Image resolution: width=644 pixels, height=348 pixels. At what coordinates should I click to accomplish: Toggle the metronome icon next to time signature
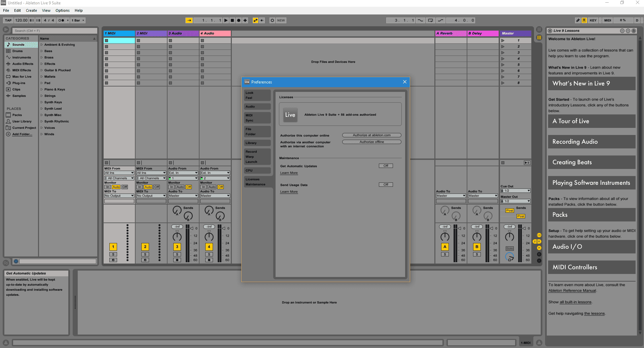[x=61, y=20]
